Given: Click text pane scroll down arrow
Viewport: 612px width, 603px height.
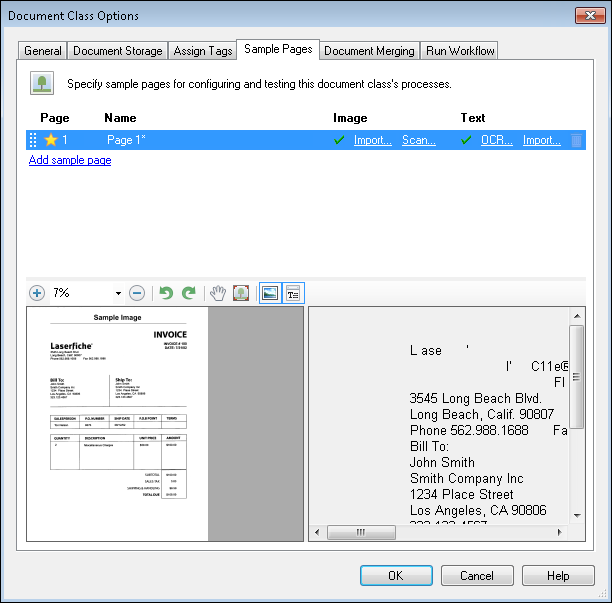Looking at the screenshot, I should 577,516.
